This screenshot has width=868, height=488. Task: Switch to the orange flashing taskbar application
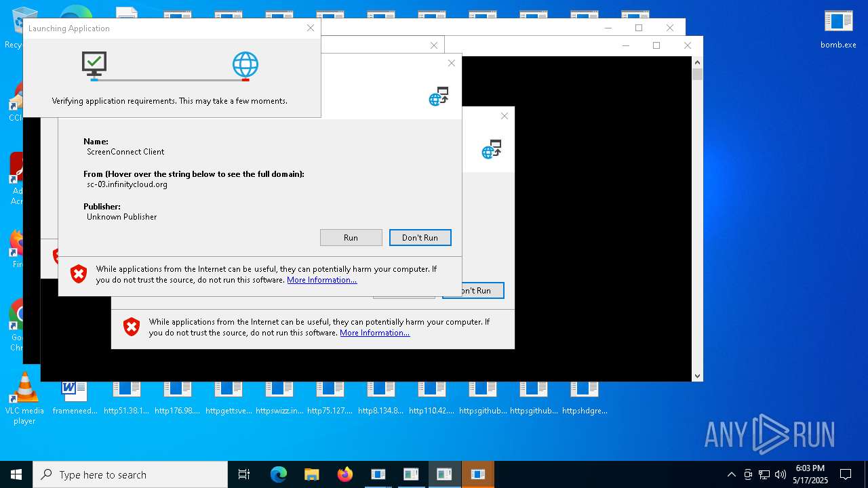pyautogui.click(x=477, y=474)
